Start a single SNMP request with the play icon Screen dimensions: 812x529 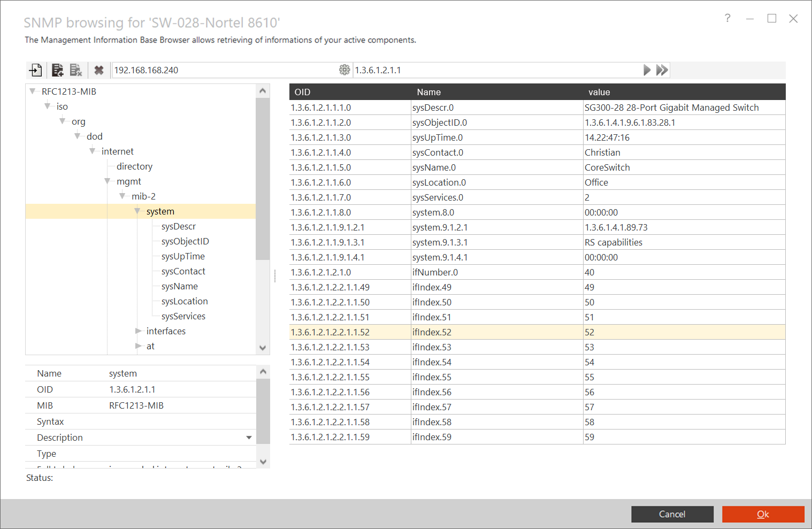[x=647, y=70]
